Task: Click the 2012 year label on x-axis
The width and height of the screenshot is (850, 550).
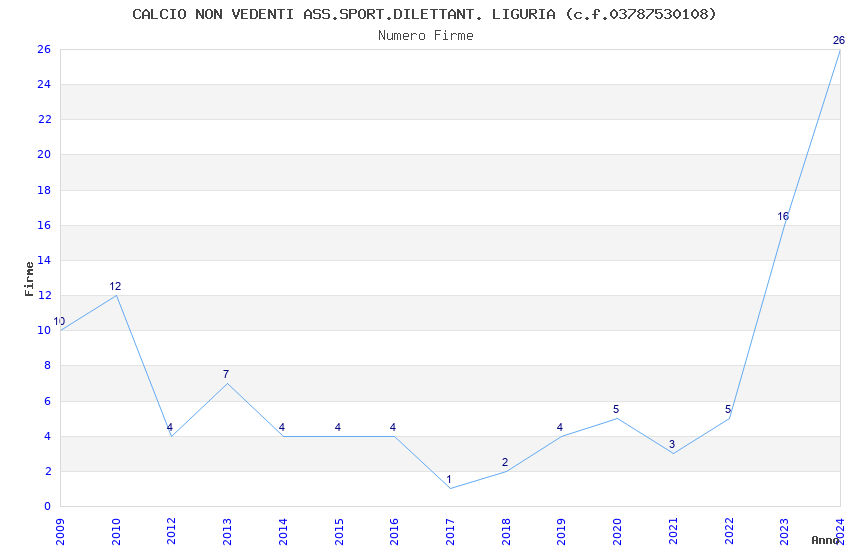Action: [x=171, y=530]
